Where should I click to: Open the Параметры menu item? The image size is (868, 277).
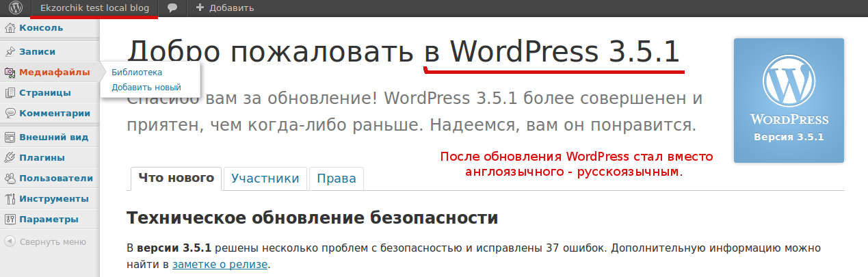(x=50, y=220)
